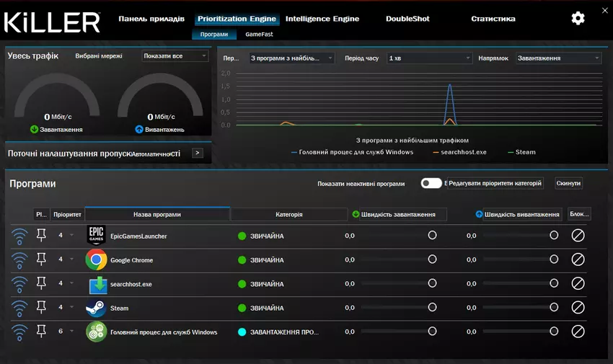Viewport: 613px width, 364px height.
Task: Open settings via the gear icon
Action: coord(578,19)
